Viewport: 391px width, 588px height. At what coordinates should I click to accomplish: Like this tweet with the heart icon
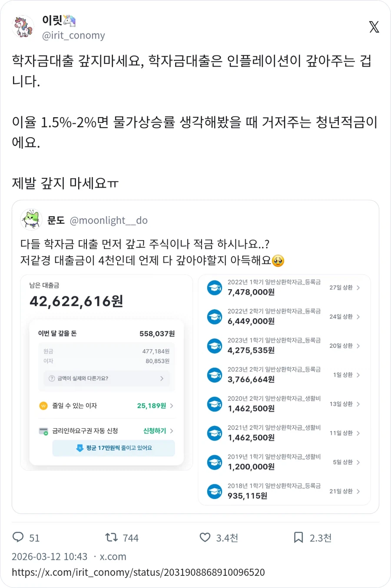click(204, 538)
